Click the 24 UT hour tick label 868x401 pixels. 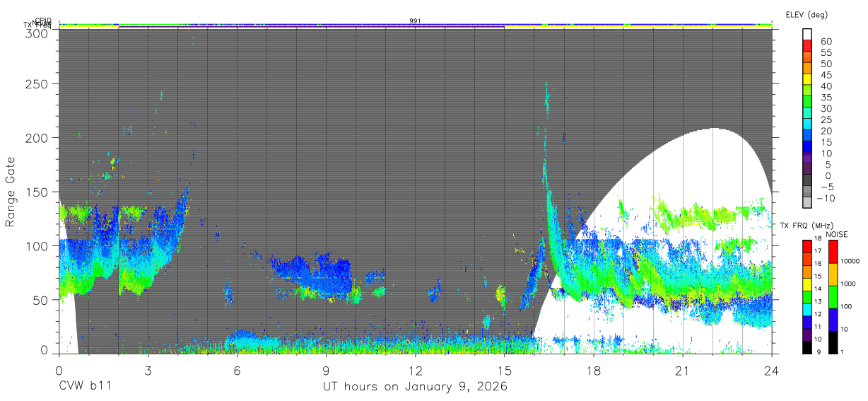pyautogui.click(x=771, y=370)
